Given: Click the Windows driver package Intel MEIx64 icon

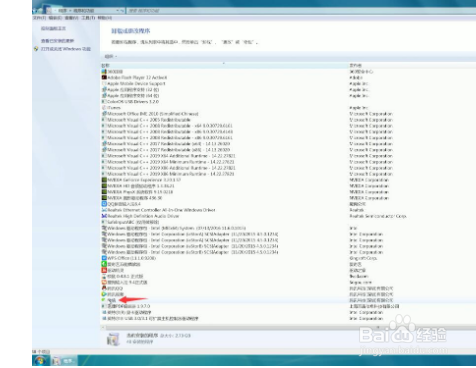Looking at the screenshot, I should 104,228.
